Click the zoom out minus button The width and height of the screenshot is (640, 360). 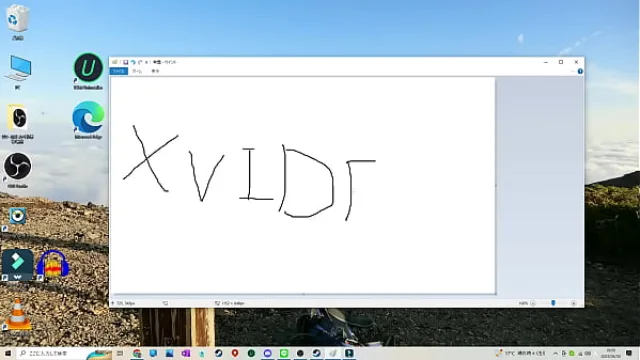533,303
